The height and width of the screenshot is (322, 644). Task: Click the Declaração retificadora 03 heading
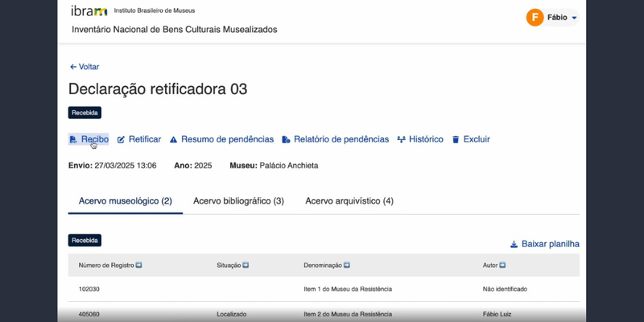pos(158,89)
